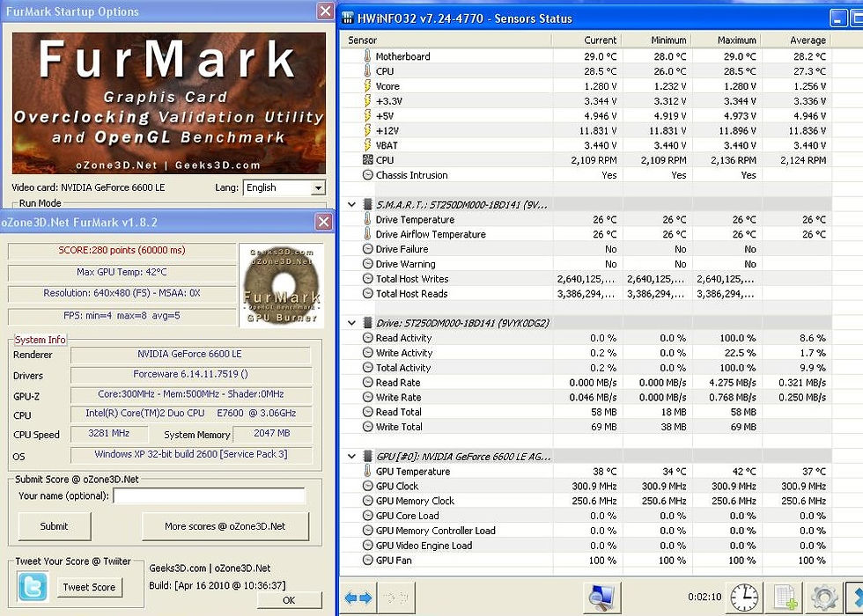Viewport: 863px width, 616px height.
Task: Click the circle icon beside GPU Clock
Action: (368, 486)
